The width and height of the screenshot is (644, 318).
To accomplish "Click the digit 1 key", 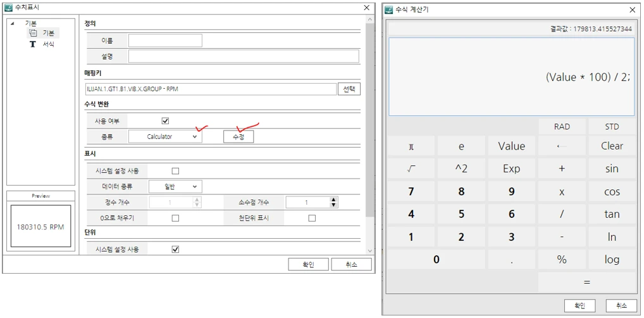I will tap(411, 237).
